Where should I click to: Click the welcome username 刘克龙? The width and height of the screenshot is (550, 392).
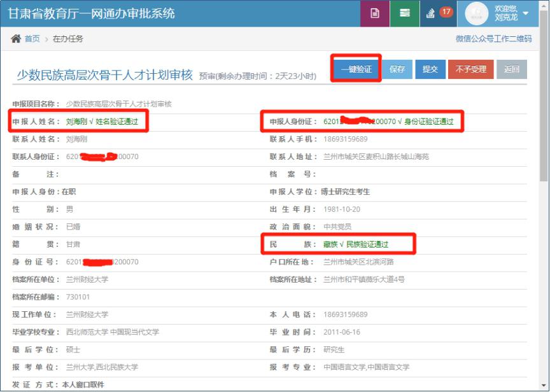coord(506,18)
